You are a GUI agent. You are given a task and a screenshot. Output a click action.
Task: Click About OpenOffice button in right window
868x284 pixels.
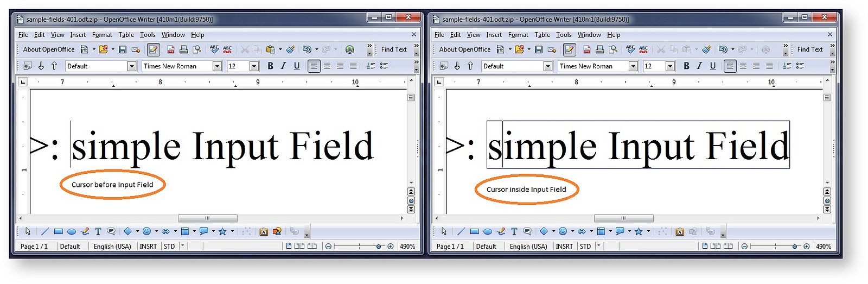coord(465,49)
